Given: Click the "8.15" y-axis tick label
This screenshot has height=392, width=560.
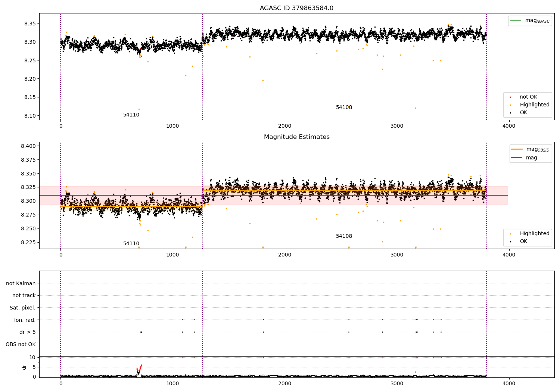Looking at the screenshot, I should [x=30, y=97].
